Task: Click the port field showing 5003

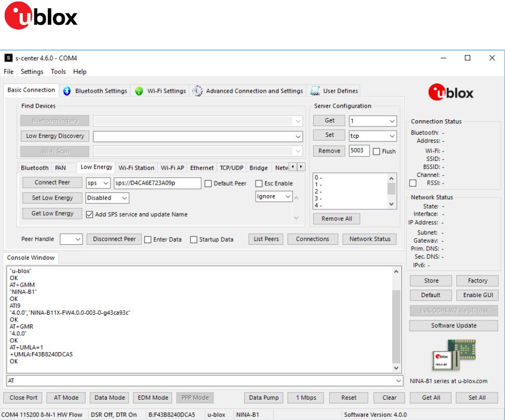Action: 359,151
